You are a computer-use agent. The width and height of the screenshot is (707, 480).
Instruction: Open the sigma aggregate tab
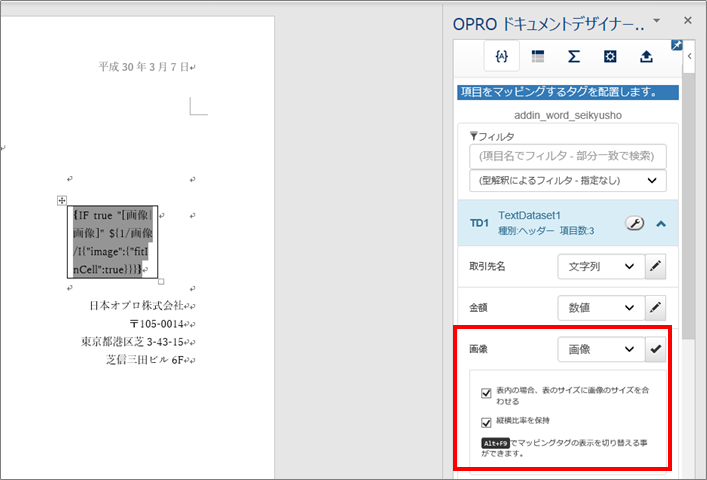point(574,57)
